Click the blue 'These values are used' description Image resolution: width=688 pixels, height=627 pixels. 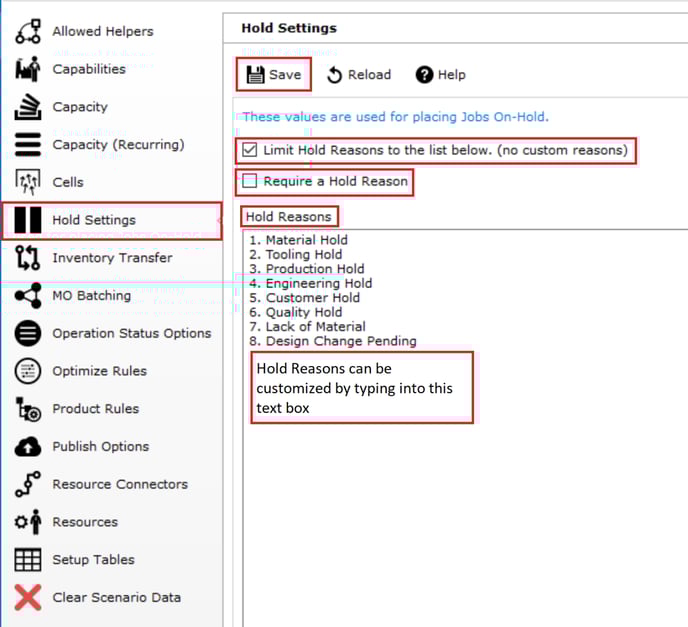pyautogui.click(x=396, y=117)
